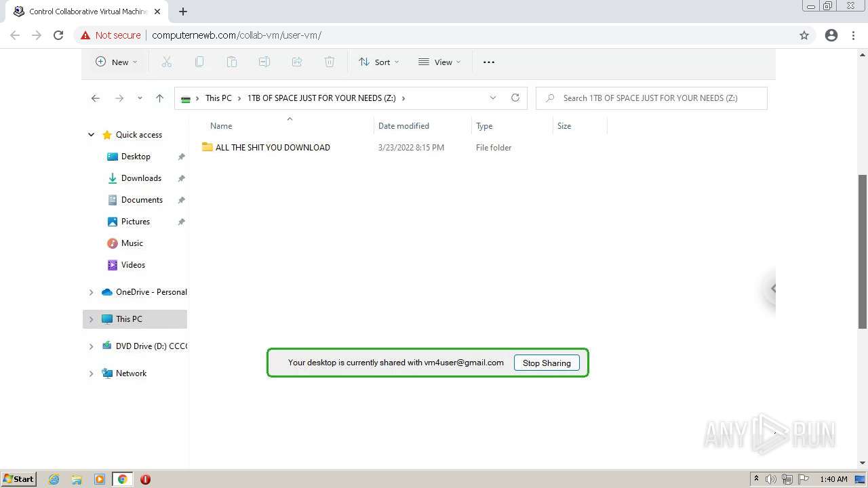Reload the browser page
Image resolution: width=868 pixels, height=488 pixels.
[58, 35]
